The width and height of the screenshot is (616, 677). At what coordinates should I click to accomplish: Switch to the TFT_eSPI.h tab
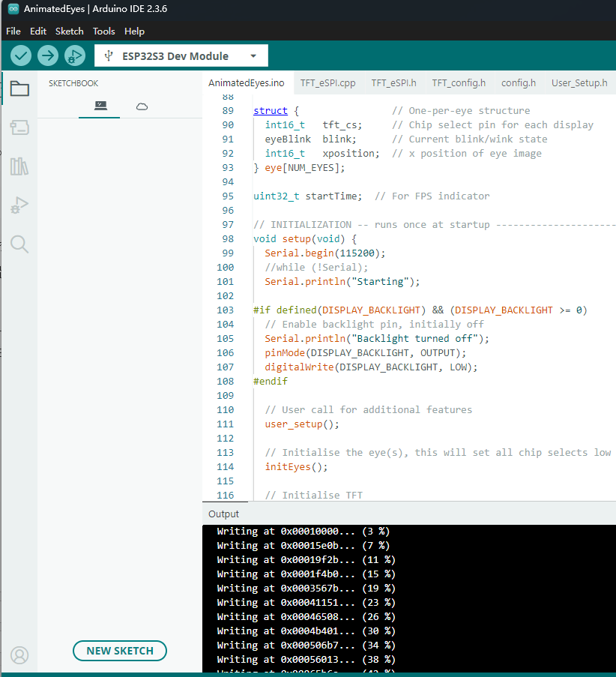click(393, 83)
